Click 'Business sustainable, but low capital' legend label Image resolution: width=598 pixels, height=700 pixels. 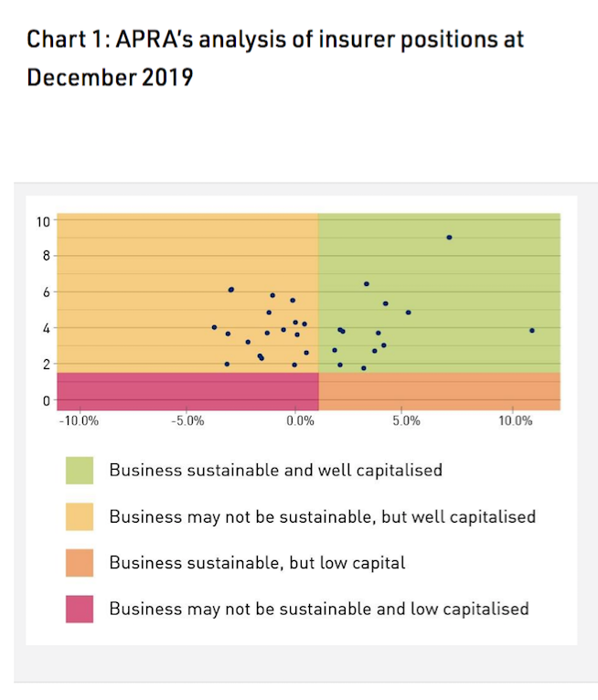tap(257, 562)
